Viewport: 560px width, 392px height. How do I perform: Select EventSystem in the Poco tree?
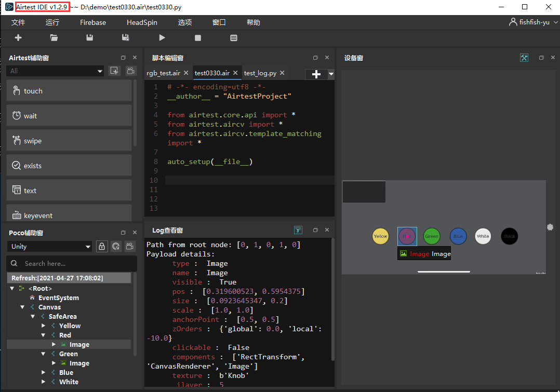59,298
